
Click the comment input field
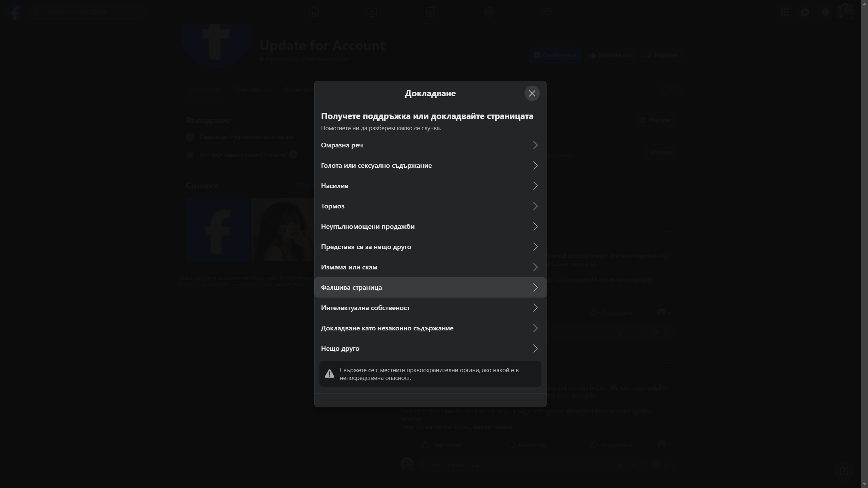[x=546, y=465]
